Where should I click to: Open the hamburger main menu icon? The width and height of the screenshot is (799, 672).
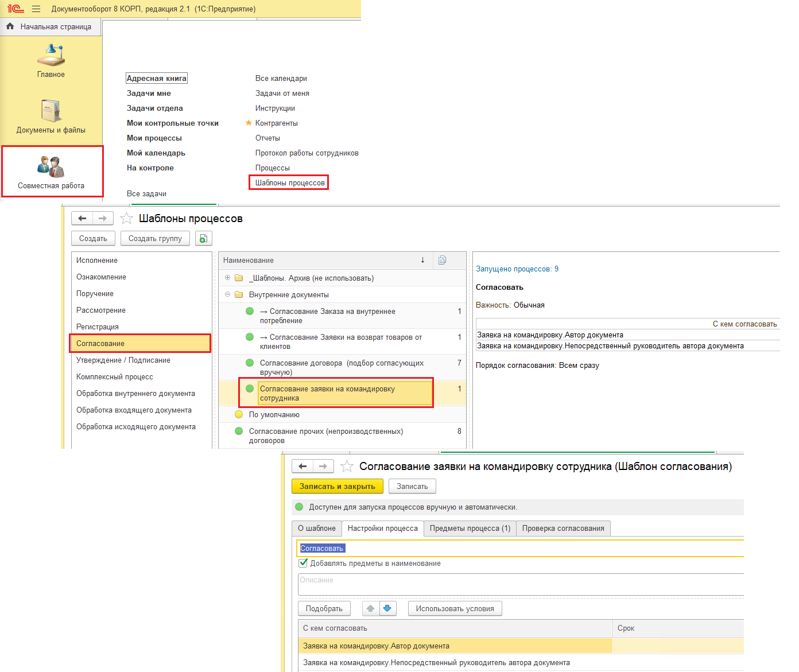coord(36,9)
